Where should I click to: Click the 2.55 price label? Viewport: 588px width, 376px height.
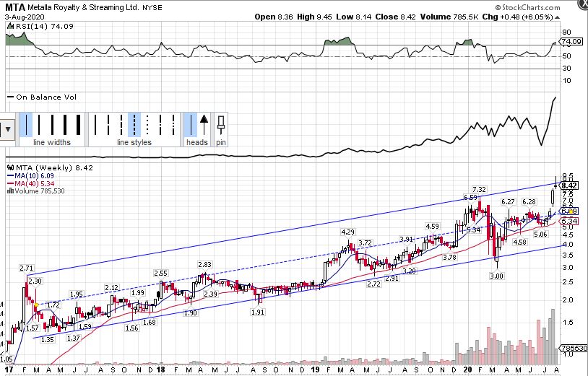(160, 274)
